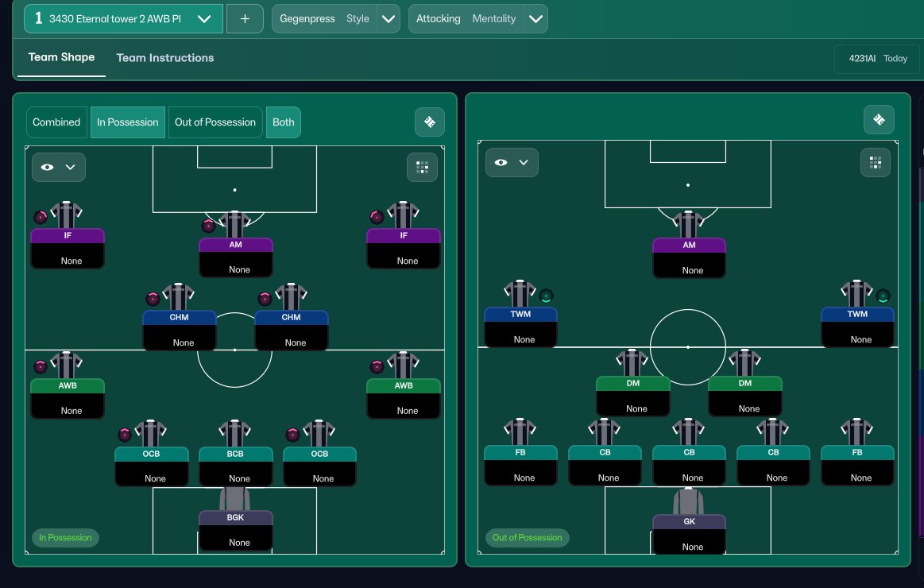Screen dimensions: 924x588
Task: Click pink instruction icon beside right AWB
Action: (x=377, y=367)
